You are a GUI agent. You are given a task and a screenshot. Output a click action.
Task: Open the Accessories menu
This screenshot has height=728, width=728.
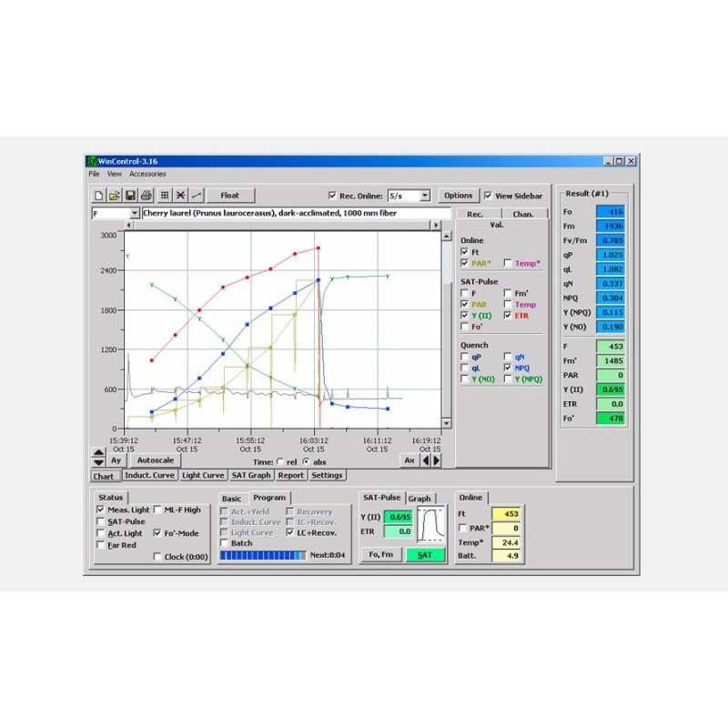click(147, 173)
